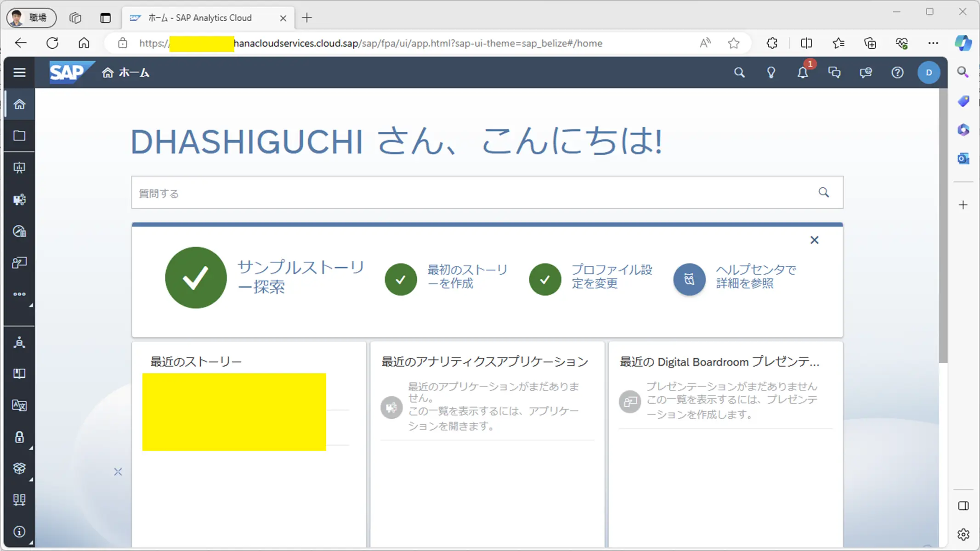Expand the Transport cube menu in the sidebar
The height and width of the screenshot is (551, 980).
(x=19, y=468)
